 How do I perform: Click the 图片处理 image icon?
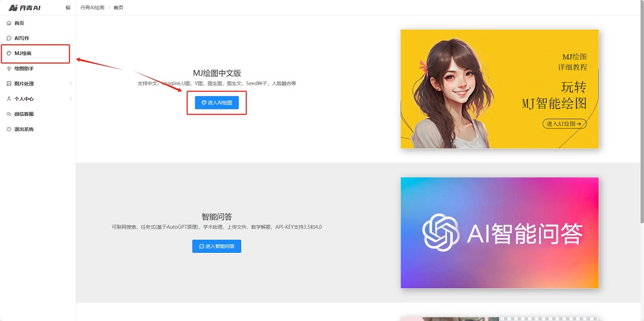(9, 84)
